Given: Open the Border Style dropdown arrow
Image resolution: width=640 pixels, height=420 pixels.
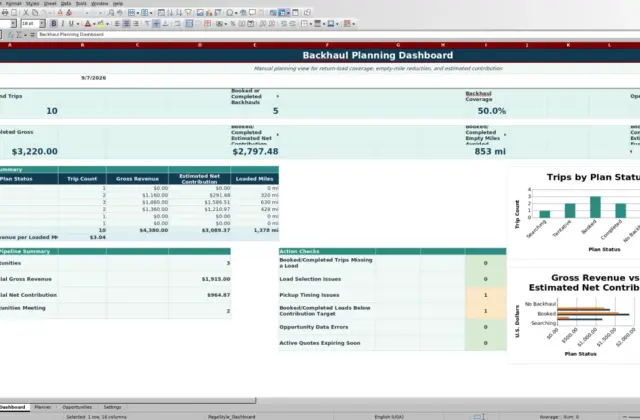Looking at the screenshot, I should point(324,24).
